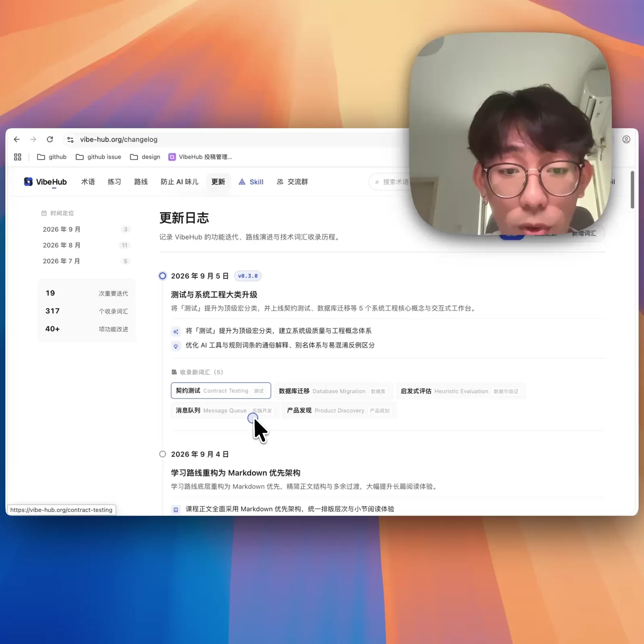The height and width of the screenshot is (644, 644).
Task: Click the 测试与系统工程大类升级 heading
Action: point(214,295)
